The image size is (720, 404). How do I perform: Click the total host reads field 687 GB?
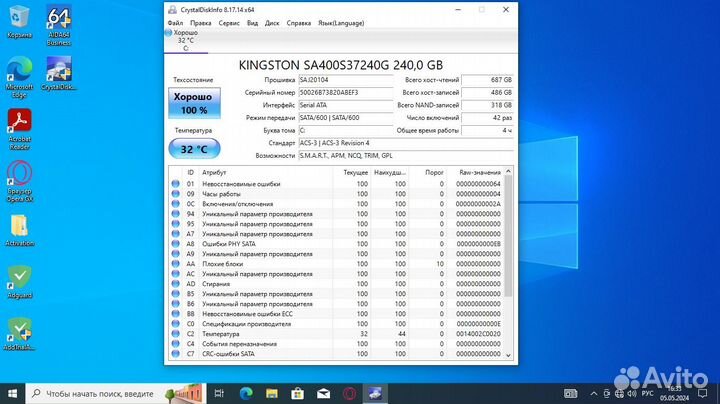click(487, 80)
